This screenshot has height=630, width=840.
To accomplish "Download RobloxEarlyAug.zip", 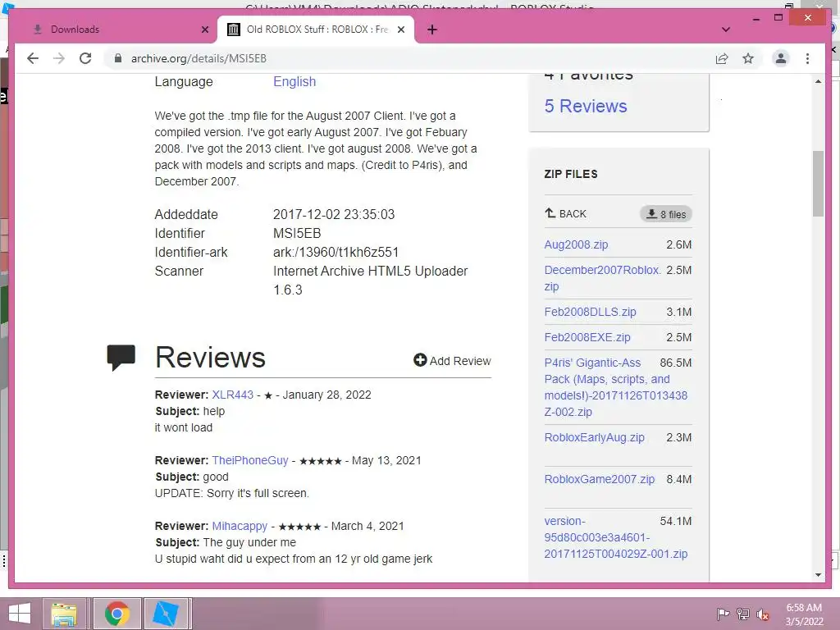I will [594, 437].
